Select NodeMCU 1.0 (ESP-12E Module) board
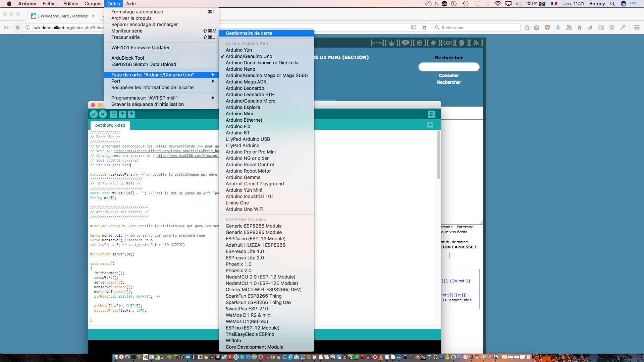 point(262,283)
